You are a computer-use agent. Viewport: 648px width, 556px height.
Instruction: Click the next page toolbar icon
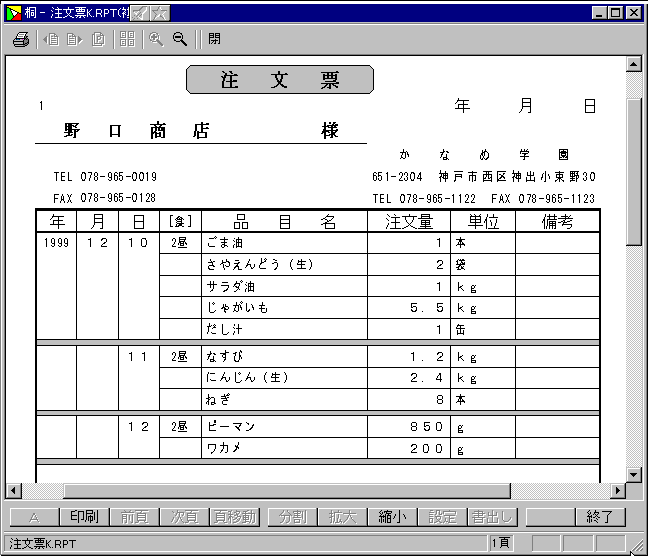(74, 39)
